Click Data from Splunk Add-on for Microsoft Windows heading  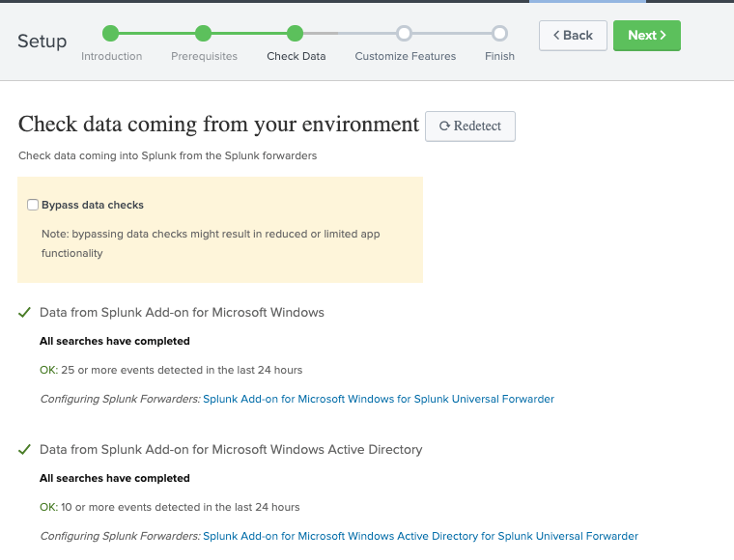coord(182,313)
